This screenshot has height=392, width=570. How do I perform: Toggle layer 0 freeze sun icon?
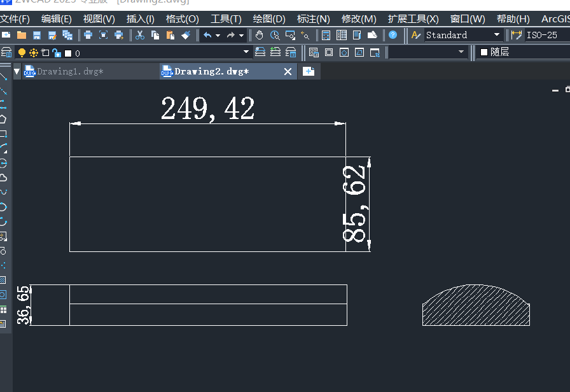click(x=34, y=53)
